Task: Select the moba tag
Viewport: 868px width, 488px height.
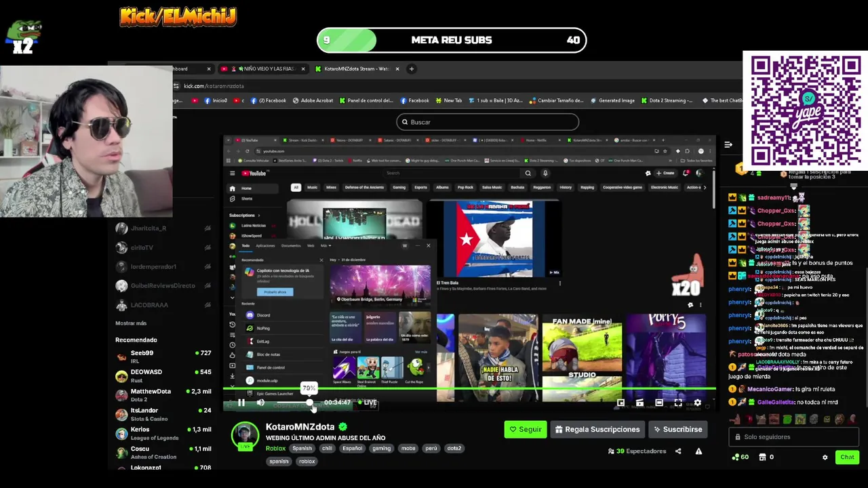Action: pos(408,448)
